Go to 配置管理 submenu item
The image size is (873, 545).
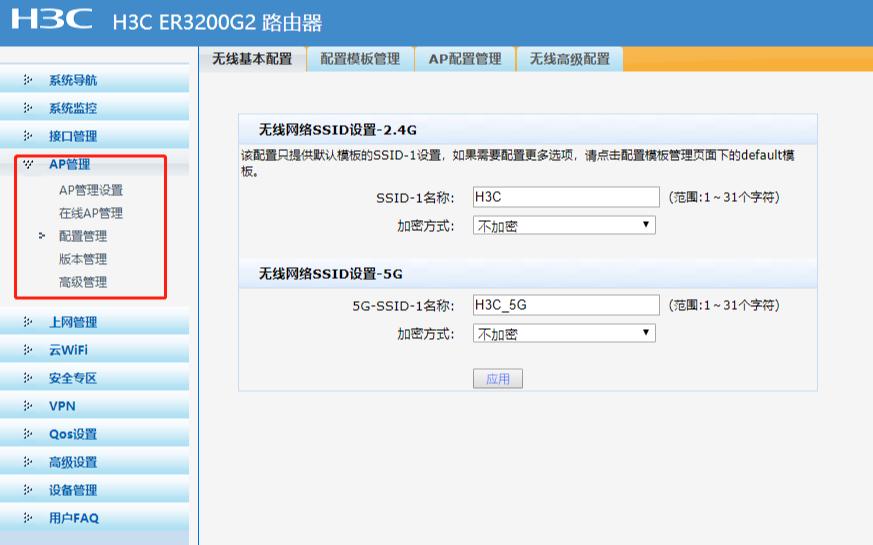(83, 236)
